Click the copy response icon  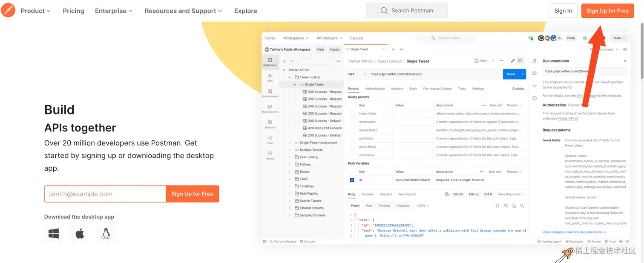tap(514, 206)
